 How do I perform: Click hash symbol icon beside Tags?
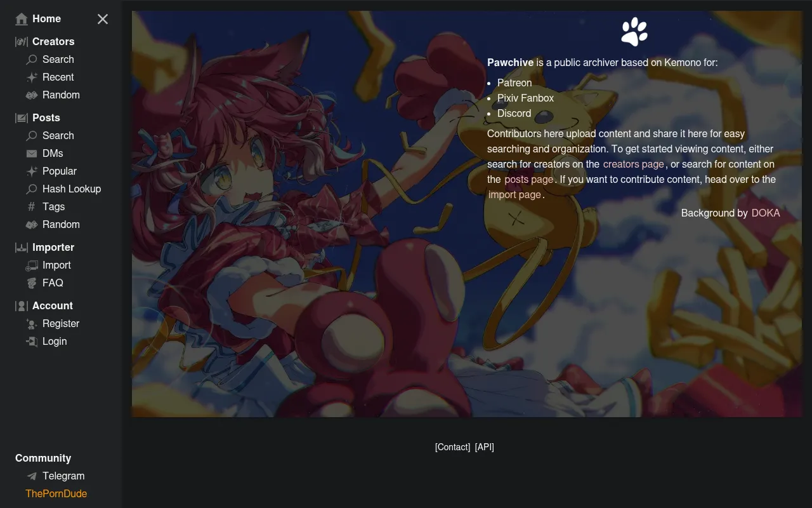coord(32,207)
